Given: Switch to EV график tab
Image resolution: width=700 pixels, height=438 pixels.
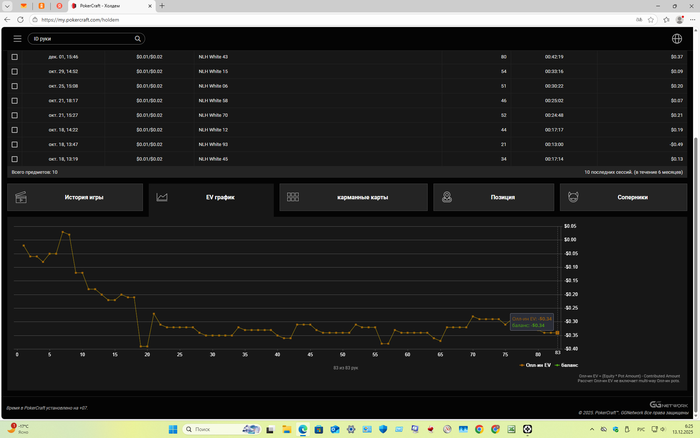Looking at the screenshot, I should click(x=211, y=198).
